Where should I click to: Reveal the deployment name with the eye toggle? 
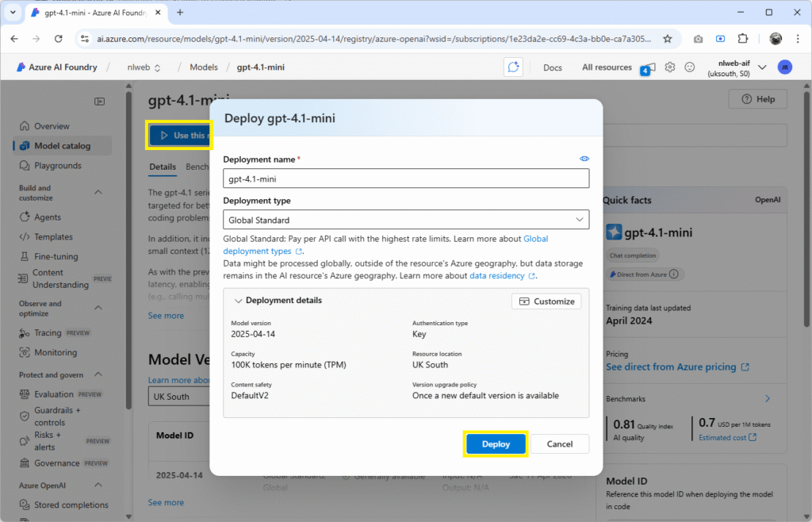[584, 159]
